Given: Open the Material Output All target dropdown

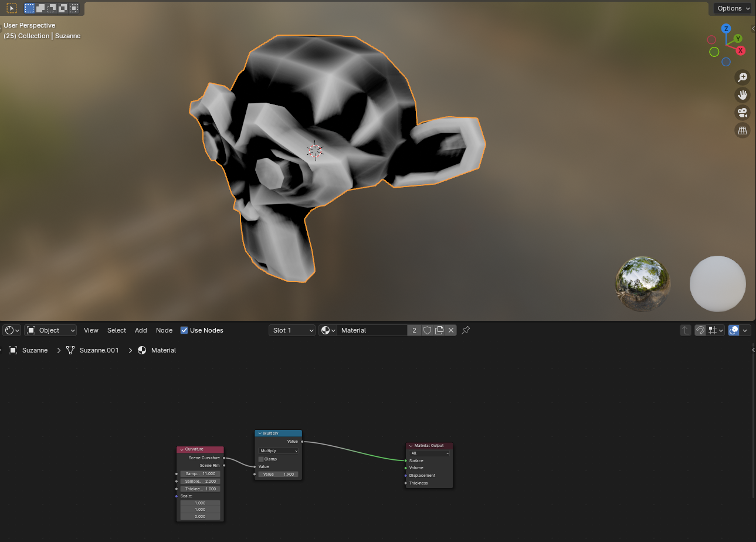Looking at the screenshot, I should (430, 453).
